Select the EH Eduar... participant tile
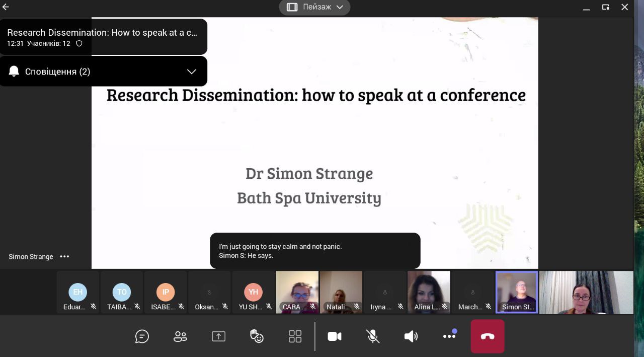 click(78, 293)
